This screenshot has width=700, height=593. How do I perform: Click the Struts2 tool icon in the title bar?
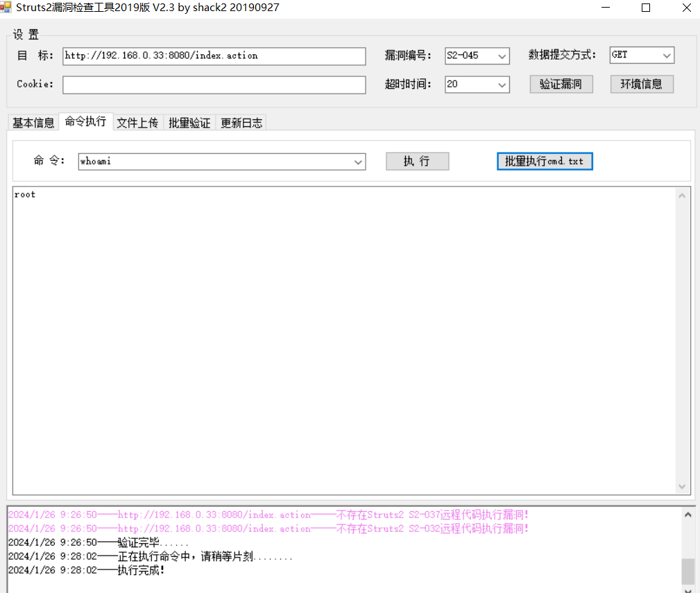[7, 8]
